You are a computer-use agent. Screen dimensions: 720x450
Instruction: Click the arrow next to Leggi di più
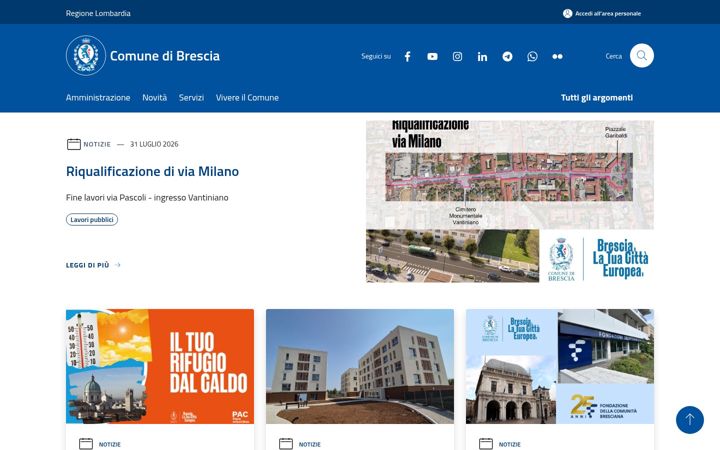point(118,265)
